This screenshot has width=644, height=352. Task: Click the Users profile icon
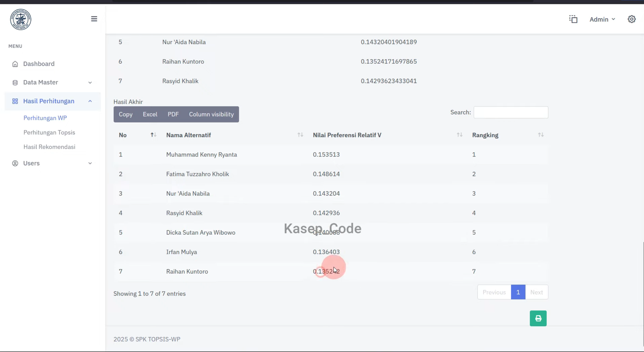tap(15, 163)
